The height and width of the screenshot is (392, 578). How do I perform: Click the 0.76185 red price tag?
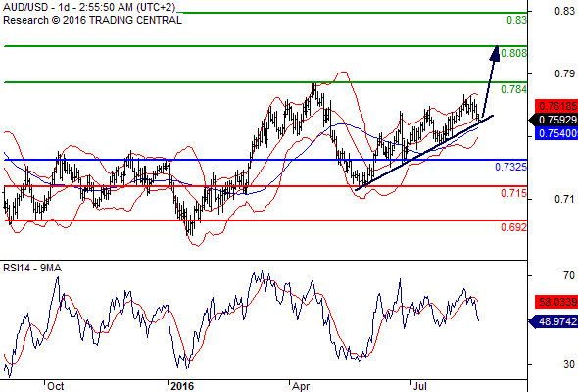(556, 106)
